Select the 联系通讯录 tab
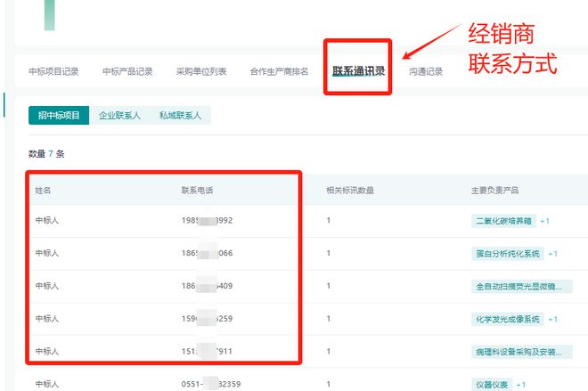This screenshot has width=588, height=391. [x=358, y=71]
